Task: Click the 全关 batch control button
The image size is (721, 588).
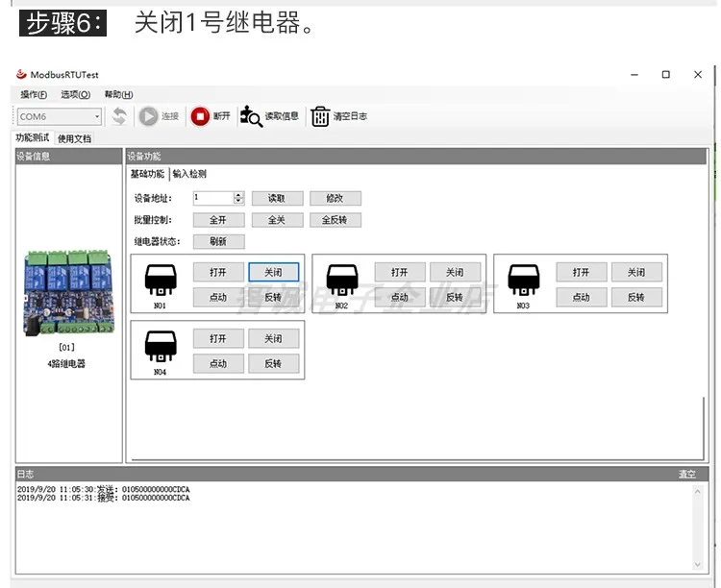Action: [x=277, y=220]
